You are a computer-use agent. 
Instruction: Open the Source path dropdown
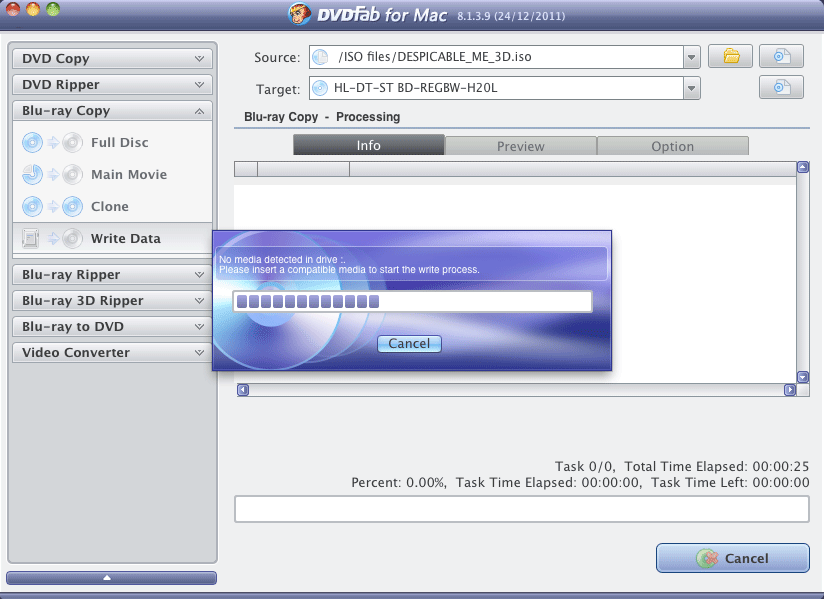click(691, 58)
